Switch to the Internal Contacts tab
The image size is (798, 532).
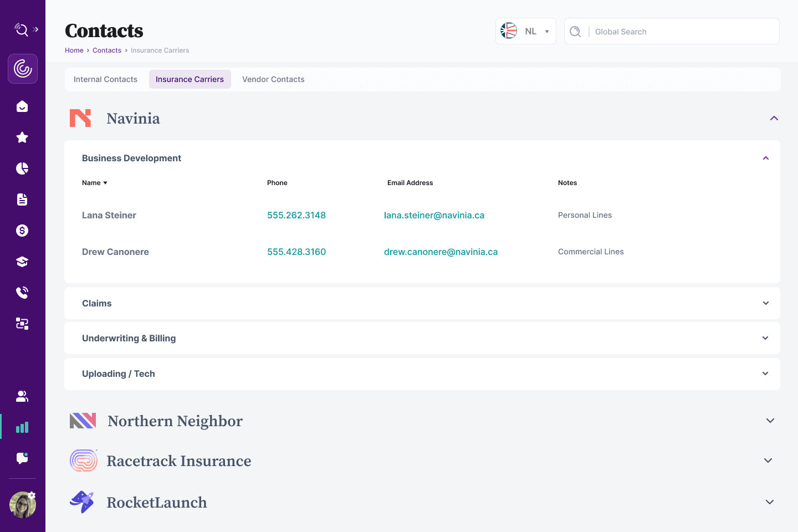click(x=105, y=79)
